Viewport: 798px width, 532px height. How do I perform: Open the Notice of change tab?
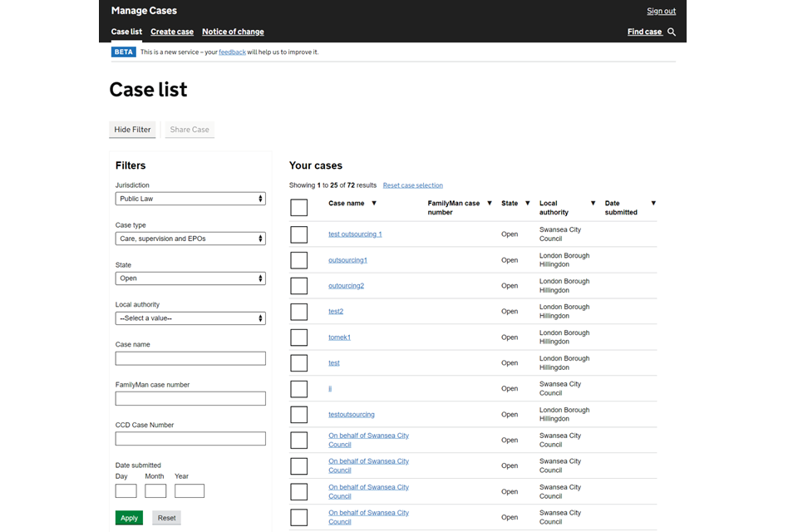tap(233, 32)
